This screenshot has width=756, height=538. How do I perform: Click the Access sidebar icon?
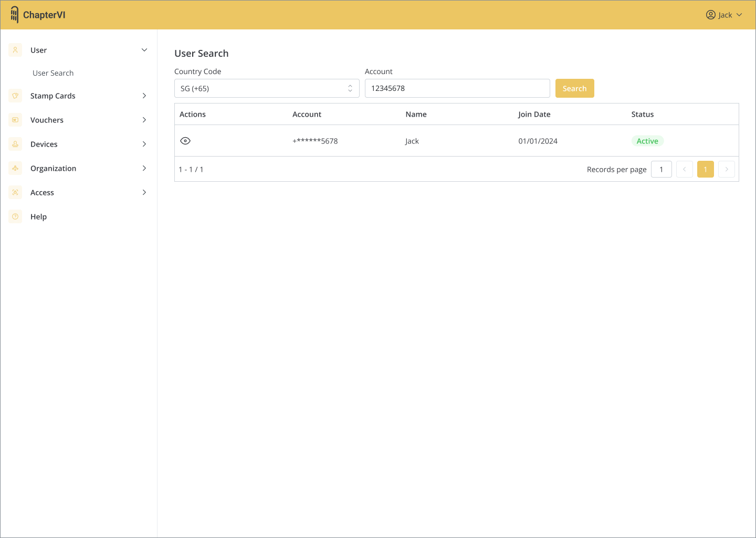(15, 192)
